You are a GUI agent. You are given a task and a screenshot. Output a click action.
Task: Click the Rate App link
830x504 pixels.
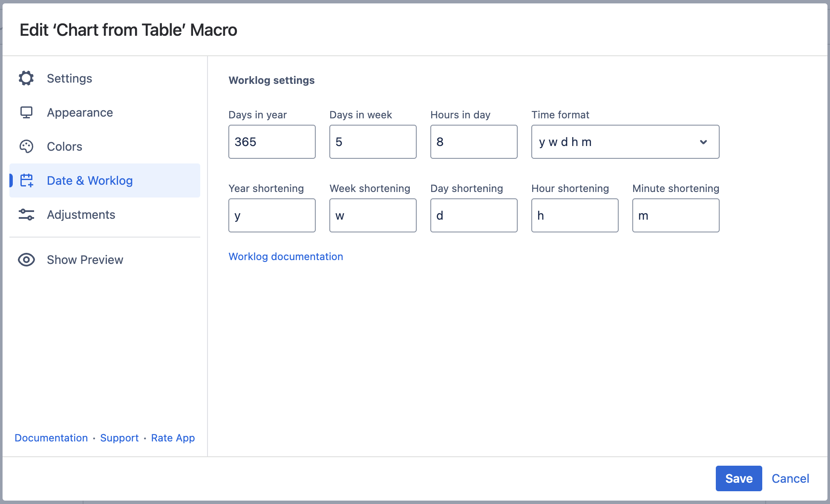point(173,438)
